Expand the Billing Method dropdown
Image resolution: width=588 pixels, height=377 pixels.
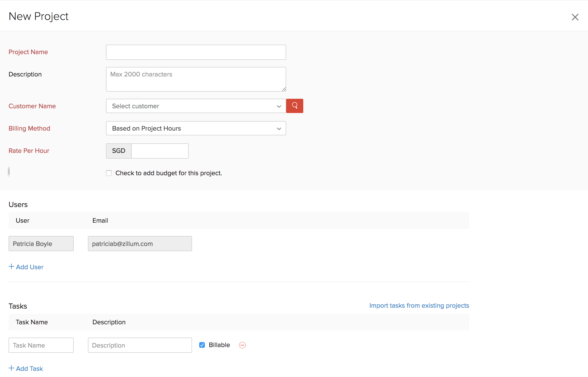click(196, 128)
